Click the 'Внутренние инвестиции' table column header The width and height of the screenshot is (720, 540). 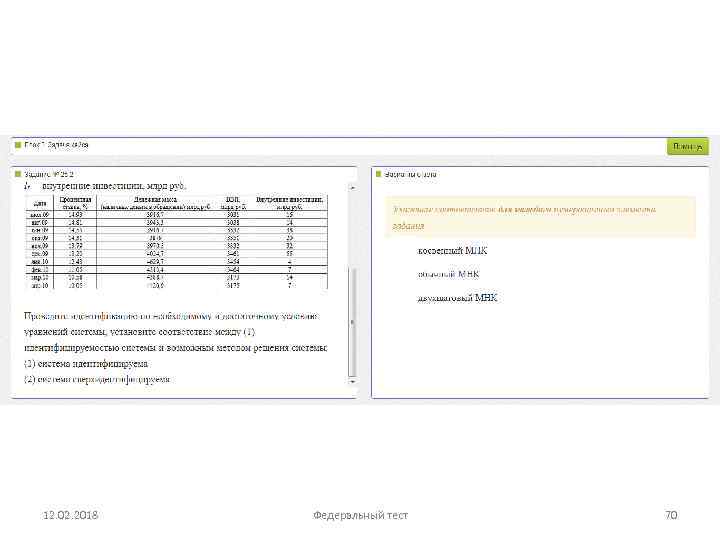click(289, 203)
